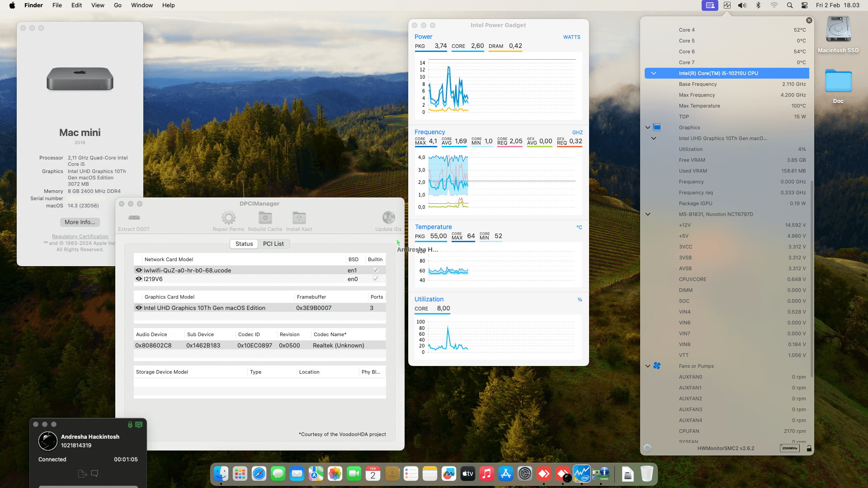Click Rebuild Cache toolbar icon
Image resolution: width=868 pixels, height=488 pixels.
(x=265, y=218)
